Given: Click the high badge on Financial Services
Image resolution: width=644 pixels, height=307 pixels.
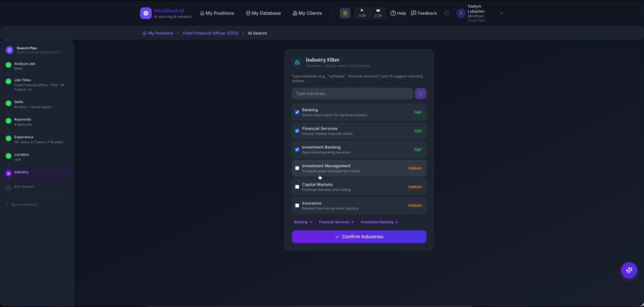Looking at the screenshot, I should tap(418, 131).
